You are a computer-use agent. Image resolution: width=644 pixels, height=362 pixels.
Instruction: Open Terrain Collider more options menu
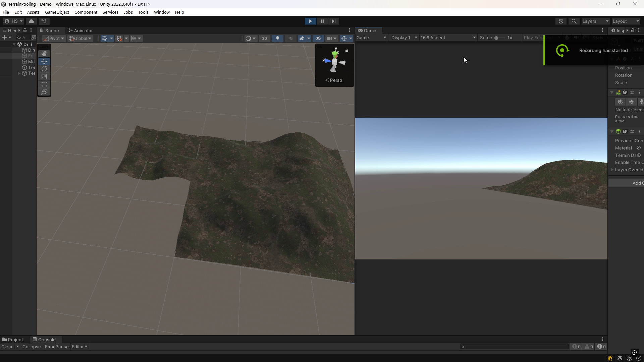point(639,132)
